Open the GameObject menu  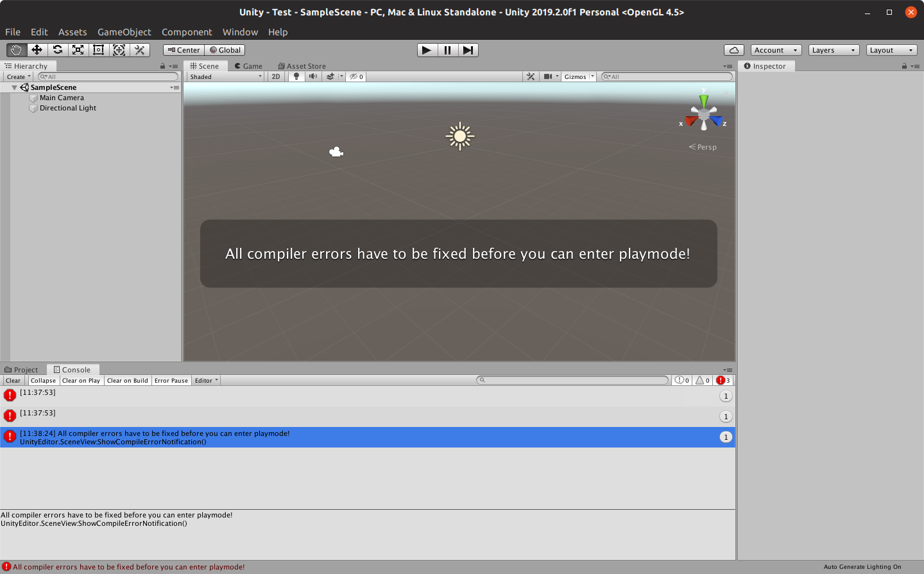124,32
